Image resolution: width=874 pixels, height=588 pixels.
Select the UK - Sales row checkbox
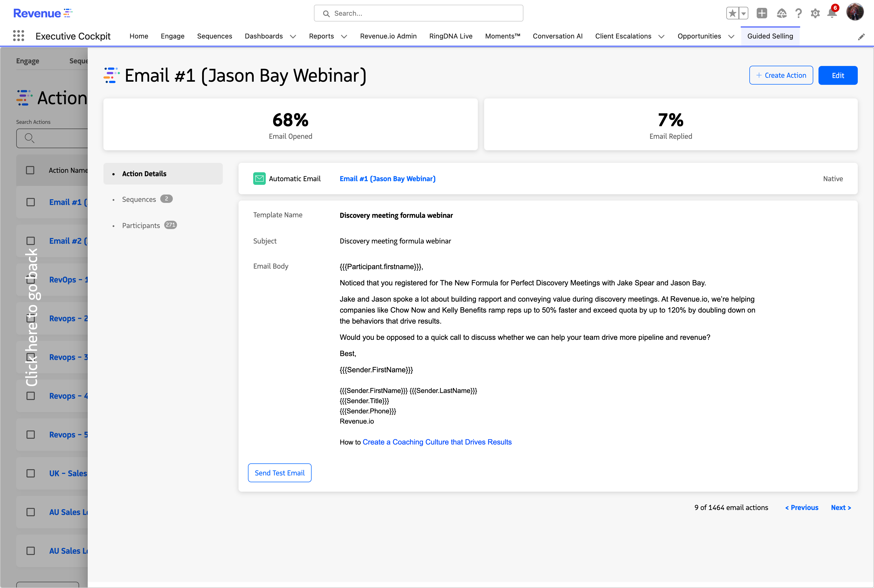point(31,473)
